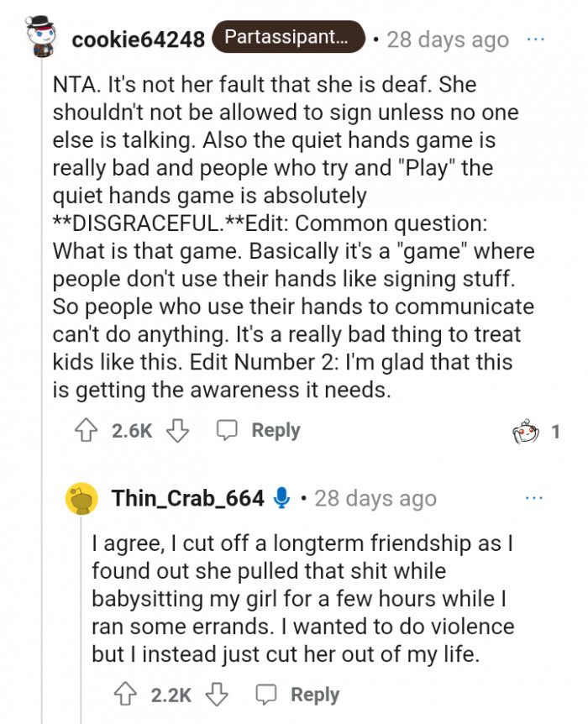Click the Partassipant flair badge
The width and height of the screenshot is (588, 724).
[x=288, y=38]
